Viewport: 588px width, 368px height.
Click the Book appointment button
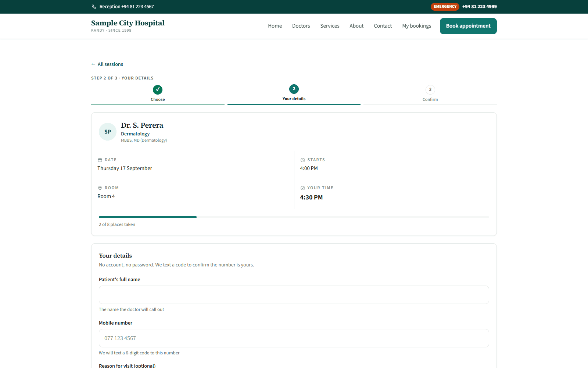[x=468, y=26]
